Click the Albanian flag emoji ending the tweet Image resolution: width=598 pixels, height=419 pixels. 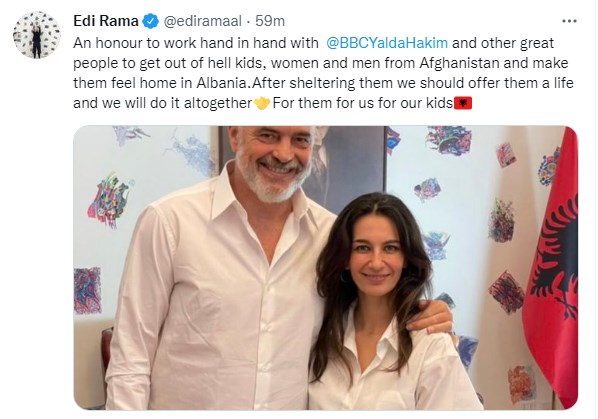(x=463, y=103)
